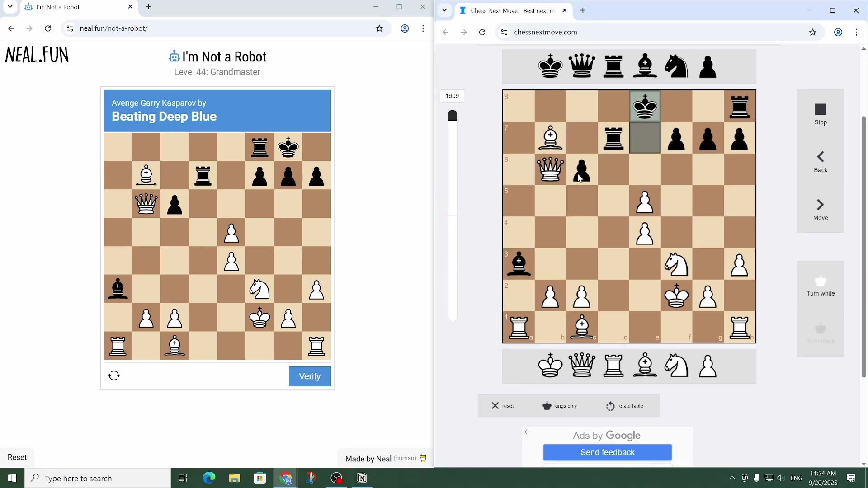View site information icon for chessnextmove.com
Viewport: 868px width, 488px height.
pos(504,32)
